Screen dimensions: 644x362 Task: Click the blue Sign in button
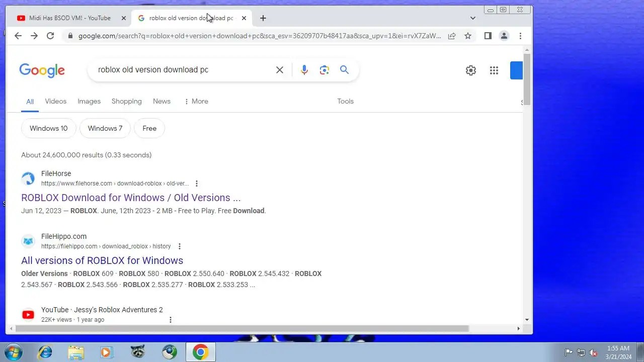pyautogui.click(x=516, y=70)
